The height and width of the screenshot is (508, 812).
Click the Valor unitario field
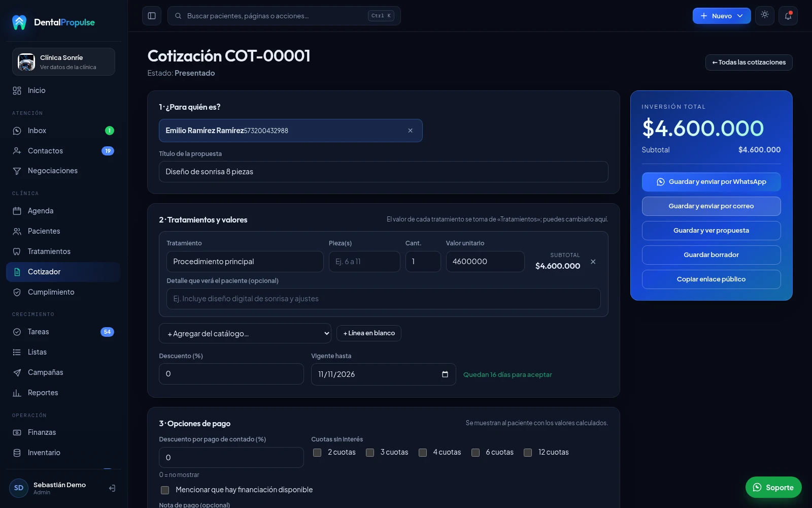click(x=485, y=262)
